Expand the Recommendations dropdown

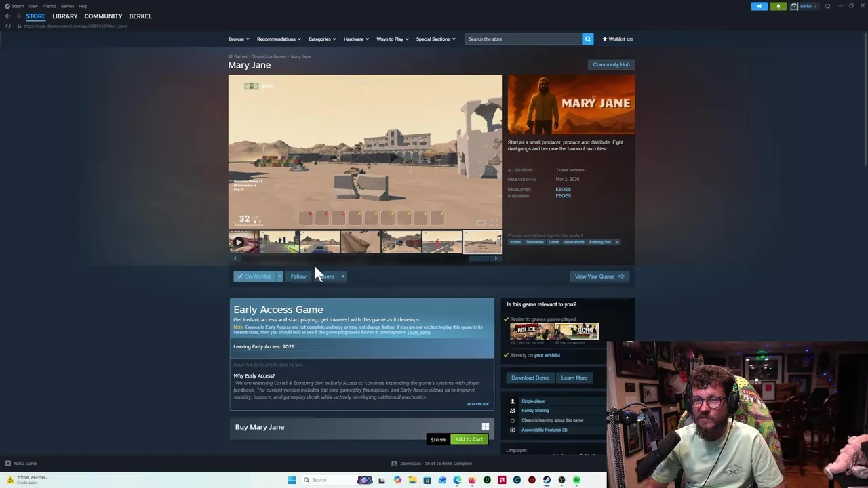(279, 39)
